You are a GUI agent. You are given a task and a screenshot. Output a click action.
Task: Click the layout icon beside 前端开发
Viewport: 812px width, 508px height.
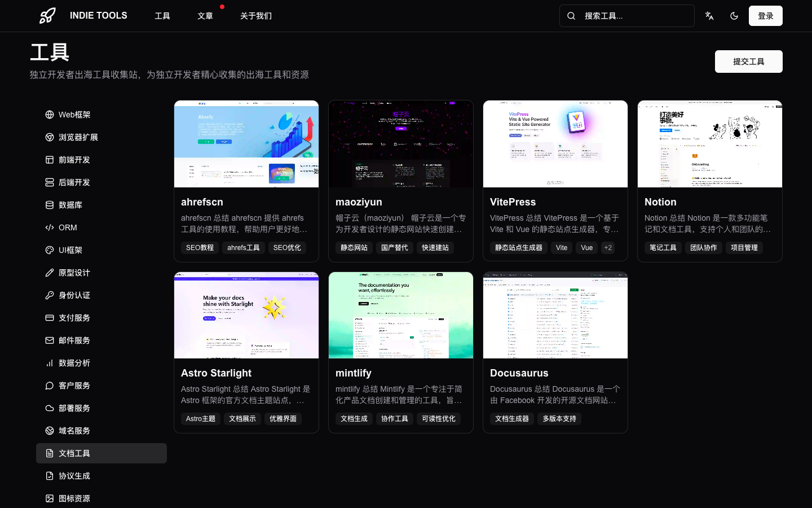tap(50, 160)
